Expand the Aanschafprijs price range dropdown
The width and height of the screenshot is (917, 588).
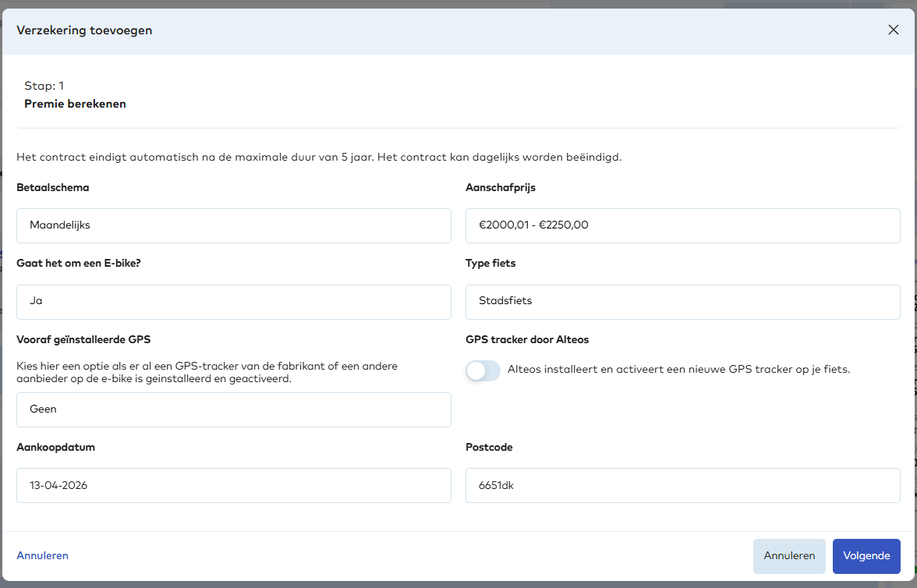682,225
